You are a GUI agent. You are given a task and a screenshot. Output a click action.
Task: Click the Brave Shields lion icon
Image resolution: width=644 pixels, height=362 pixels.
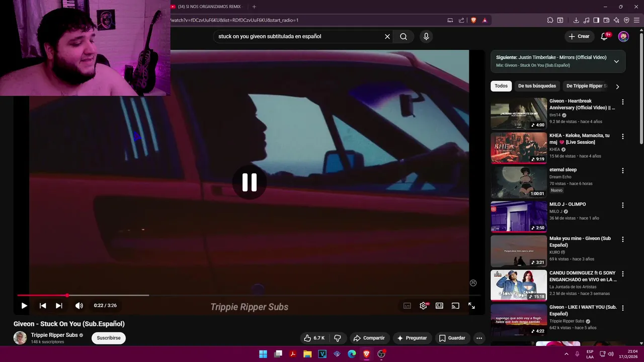point(473,20)
